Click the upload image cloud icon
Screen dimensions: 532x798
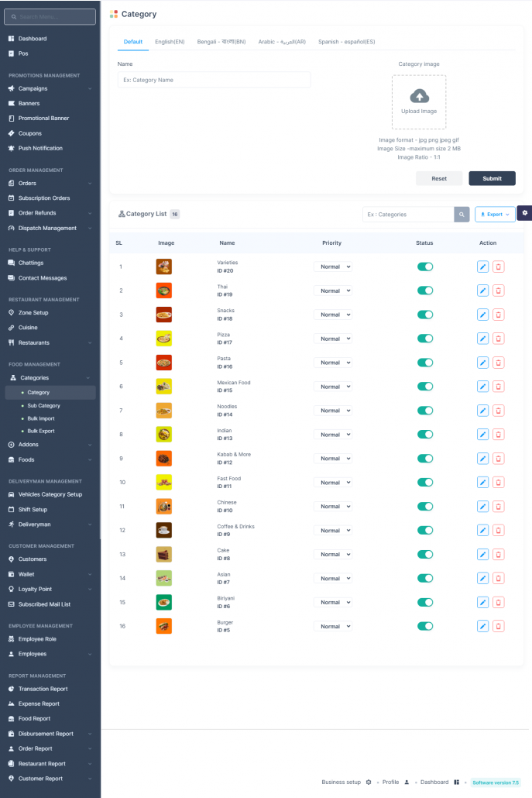(x=419, y=97)
